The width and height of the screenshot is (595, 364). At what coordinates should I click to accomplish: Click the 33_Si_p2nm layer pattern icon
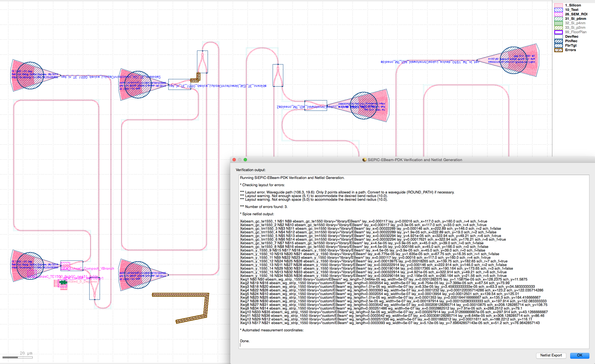click(558, 27)
